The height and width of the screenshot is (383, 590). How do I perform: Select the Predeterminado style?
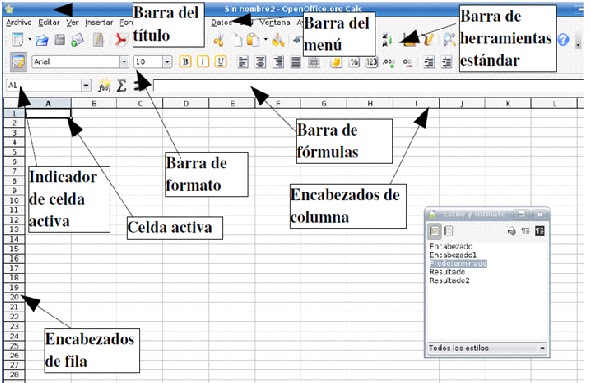click(x=458, y=263)
